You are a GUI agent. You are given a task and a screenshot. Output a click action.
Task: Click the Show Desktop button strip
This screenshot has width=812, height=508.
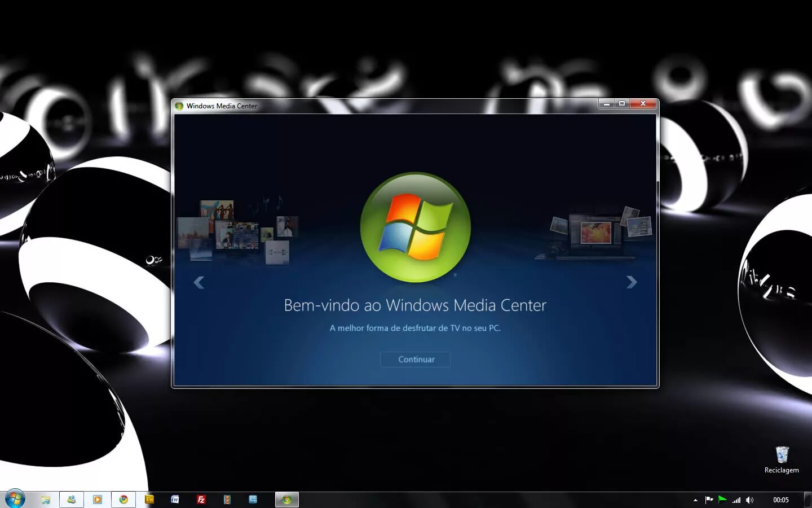(x=807, y=500)
